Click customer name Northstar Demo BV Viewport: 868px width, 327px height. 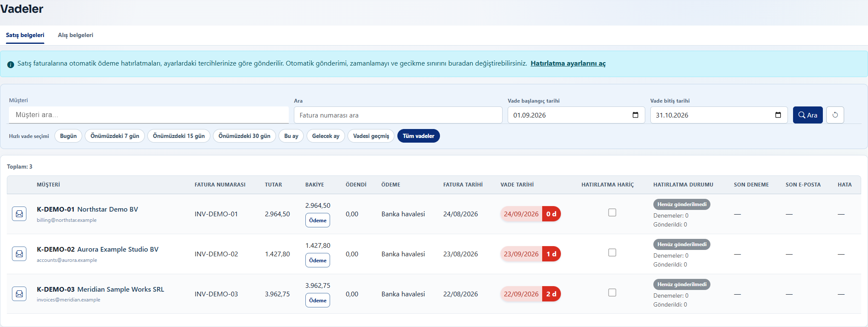(108, 209)
